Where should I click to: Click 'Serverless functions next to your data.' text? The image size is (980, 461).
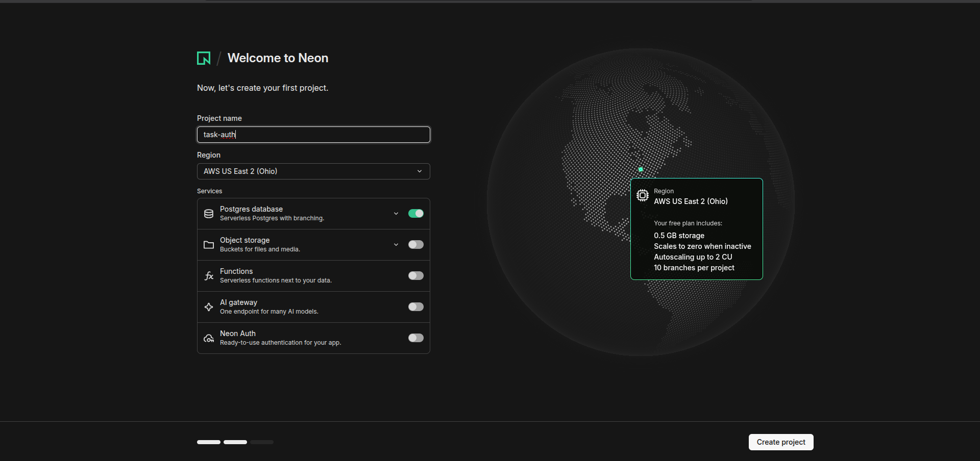pos(276,280)
